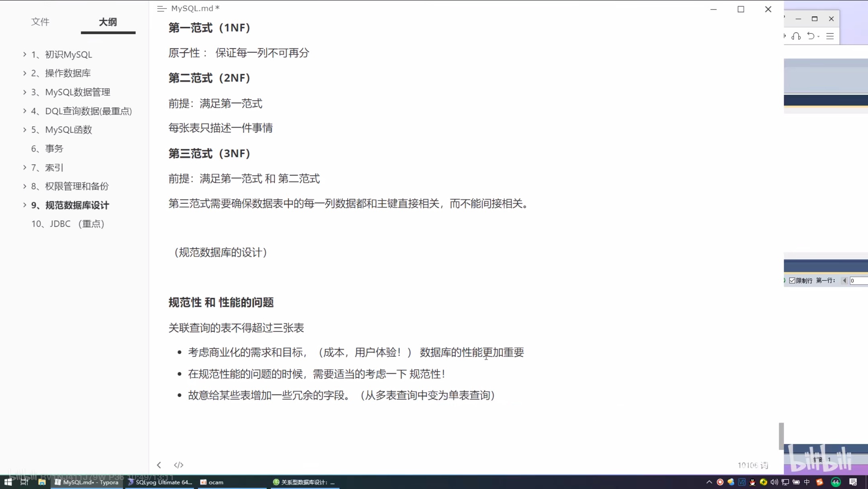The image size is (868, 489).
Task: Open the hamburger menu in background window
Action: pos(830,36)
